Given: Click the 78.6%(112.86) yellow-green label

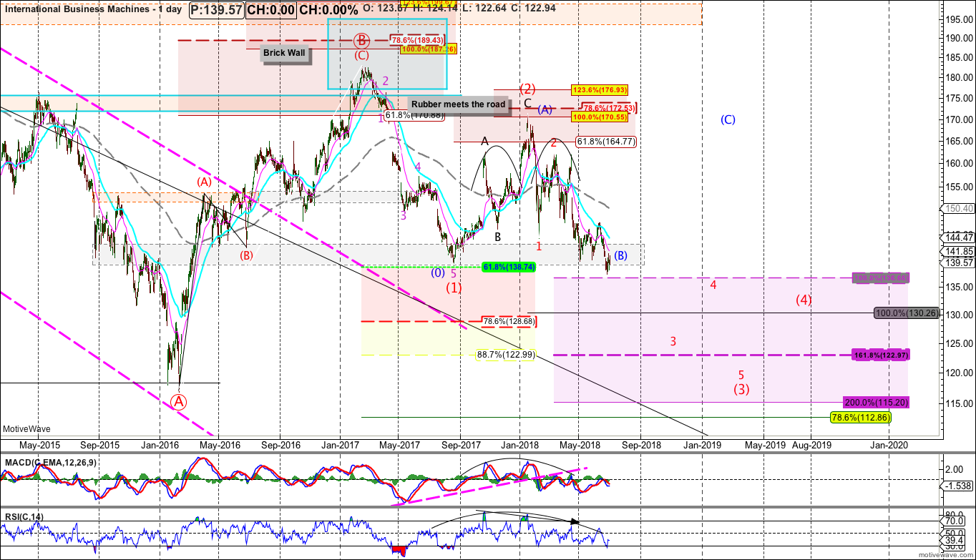Looking at the screenshot, I should click(x=861, y=416).
